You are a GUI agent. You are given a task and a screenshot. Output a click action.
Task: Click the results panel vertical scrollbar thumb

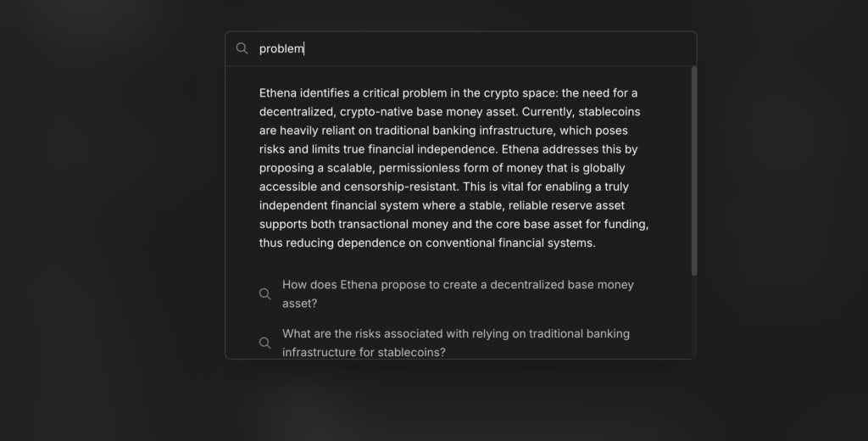point(694,170)
